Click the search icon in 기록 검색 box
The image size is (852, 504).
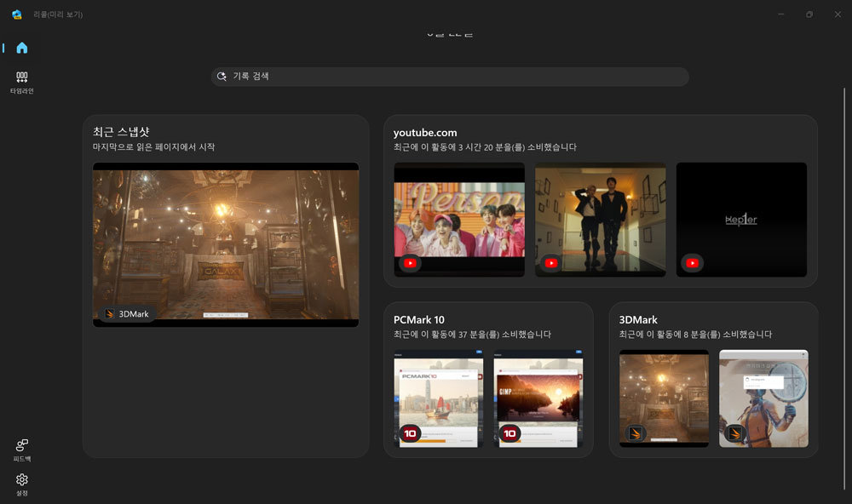222,77
